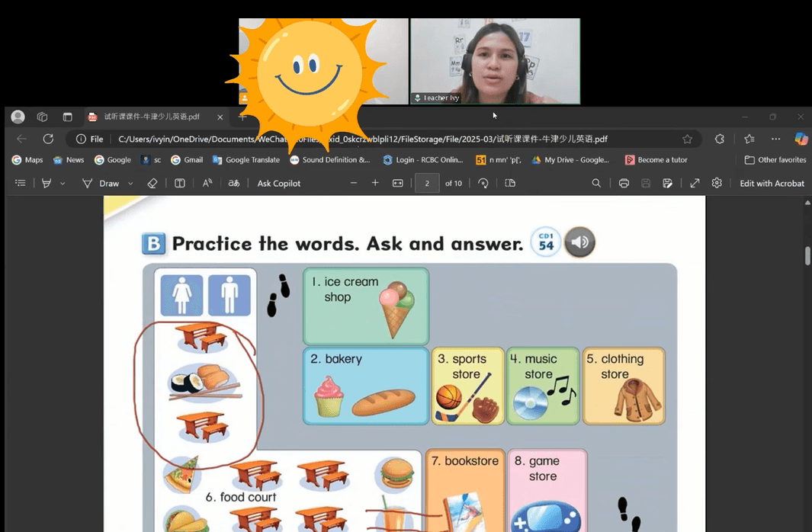
Task: Select the Highlight tool
Action: (47, 183)
